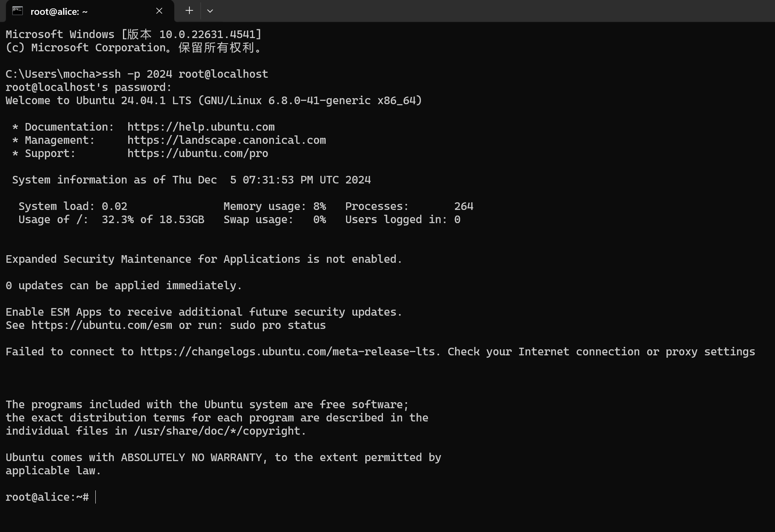Close the root@alice terminal tab

(x=159, y=11)
